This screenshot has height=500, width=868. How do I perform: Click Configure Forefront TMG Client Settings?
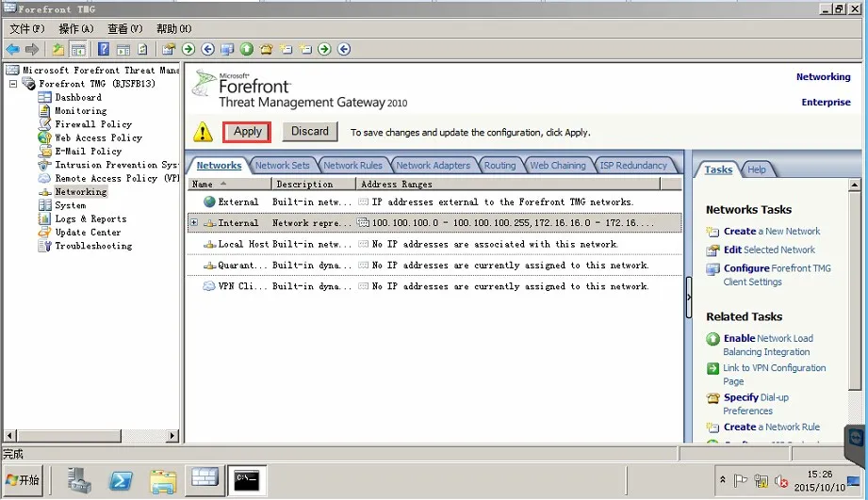pos(778,275)
